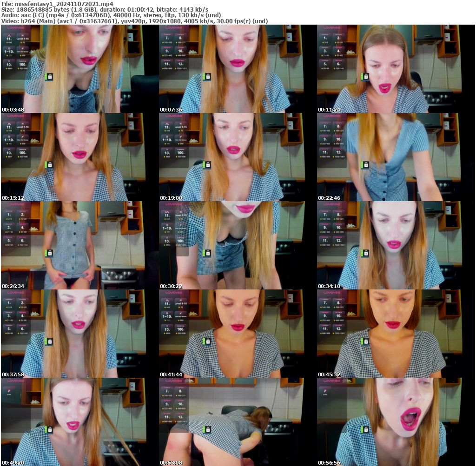The height and width of the screenshot is (466, 476).
Task: Select the 'Clear the Queue' brush icon
Action: coord(23,48)
